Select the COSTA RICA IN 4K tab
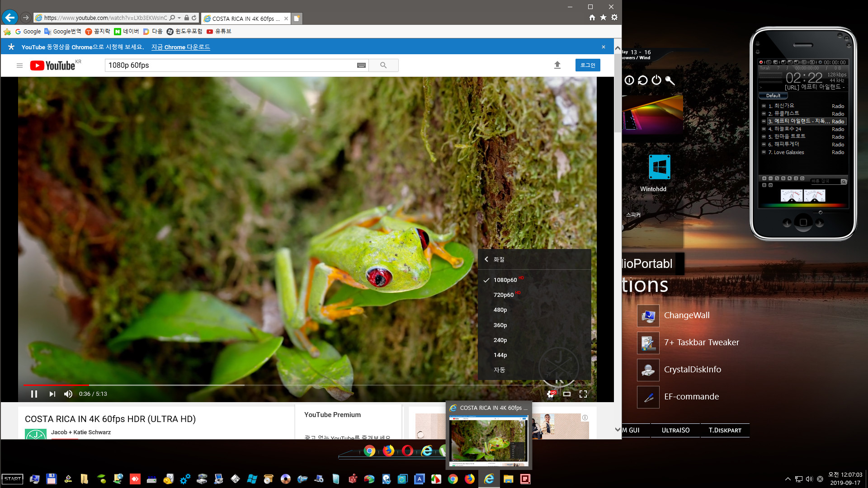The width and height of the screenshot is (868, 488). point(245,19)
